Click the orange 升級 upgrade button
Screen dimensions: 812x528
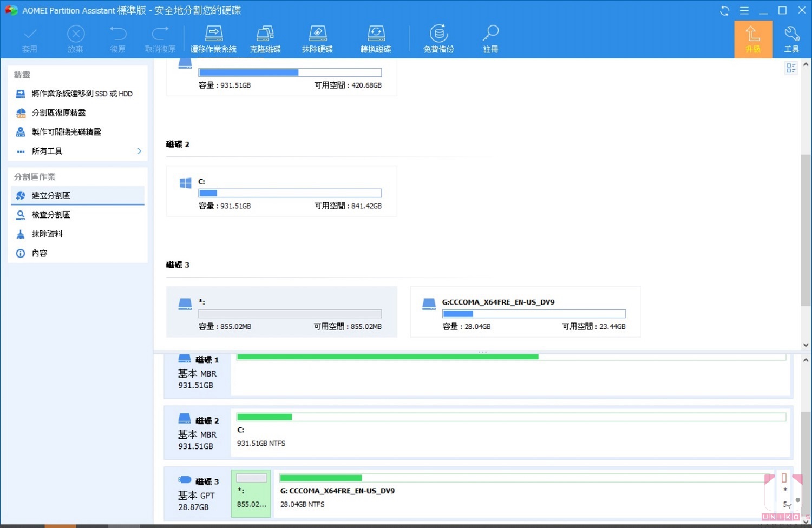[753, 39]
